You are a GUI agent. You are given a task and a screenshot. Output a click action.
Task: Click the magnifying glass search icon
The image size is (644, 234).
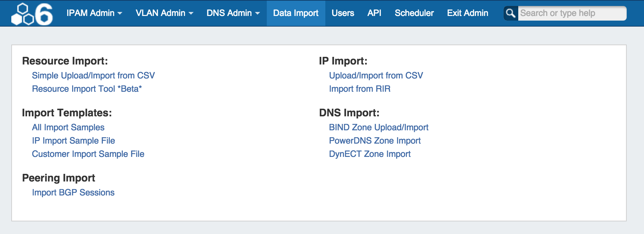tap(511, 13)
